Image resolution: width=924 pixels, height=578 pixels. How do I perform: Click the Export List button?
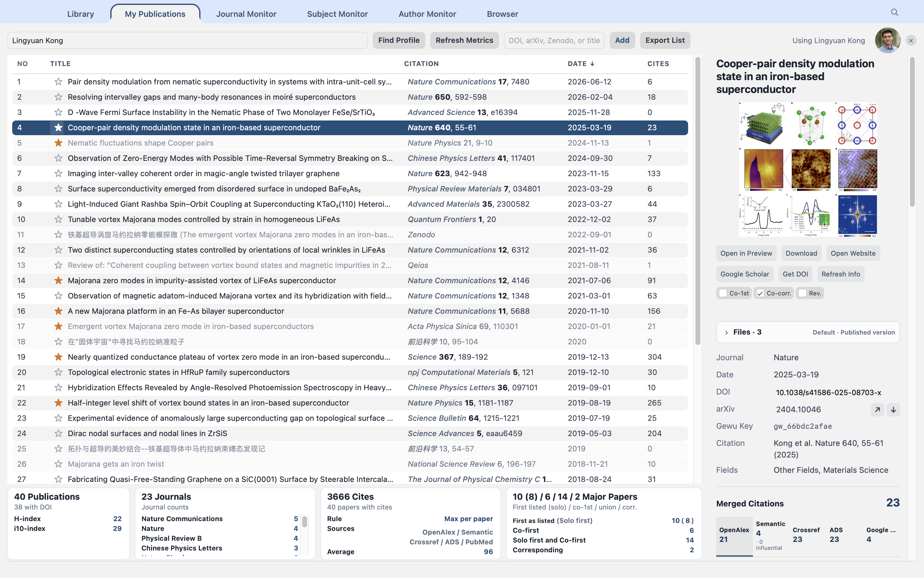(x=665, y=40)
